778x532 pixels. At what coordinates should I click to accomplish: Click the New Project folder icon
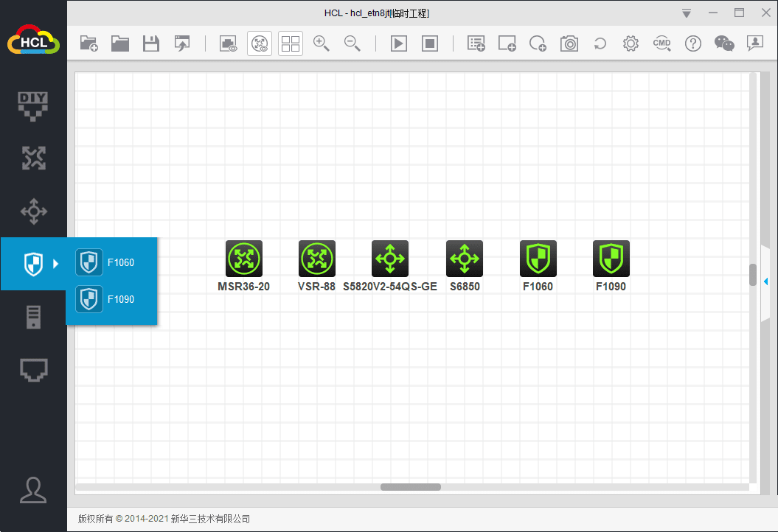click(89, 43)
